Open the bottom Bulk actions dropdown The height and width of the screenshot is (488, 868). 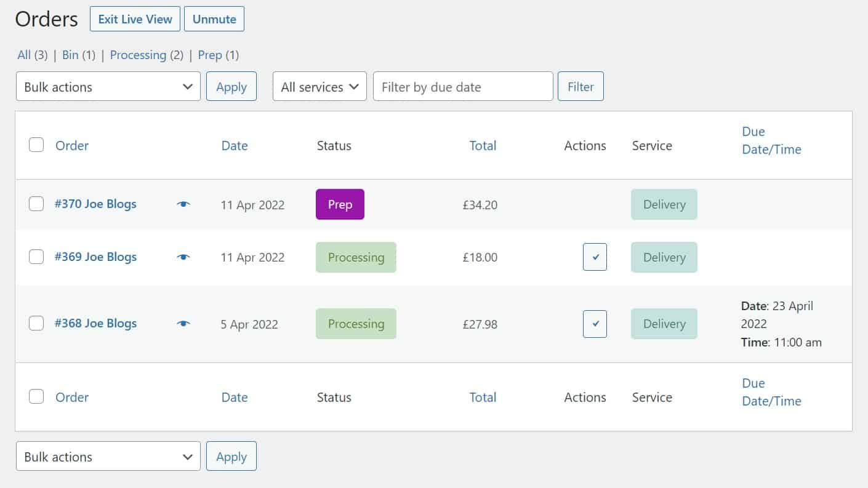pyautogui.click(x=108, y=457)
